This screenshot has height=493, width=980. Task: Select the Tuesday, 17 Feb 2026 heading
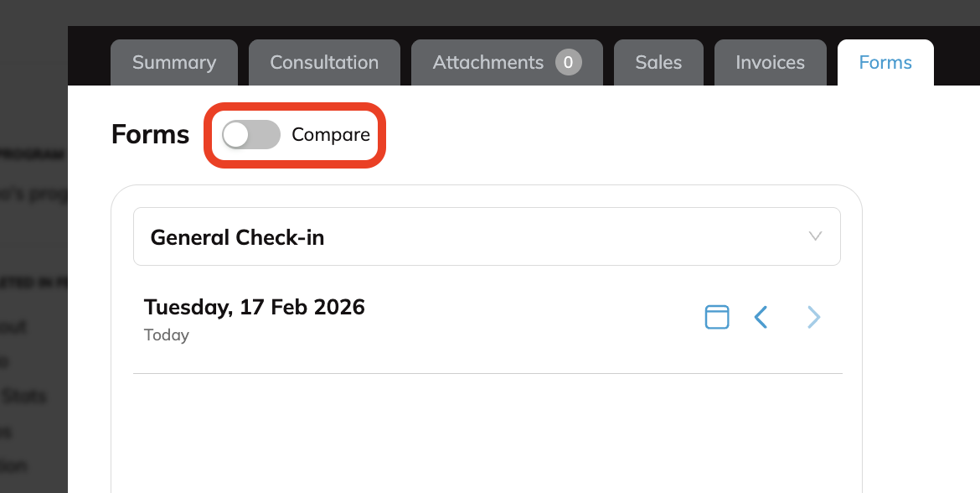pyautogui.click(x=255, y=307)
